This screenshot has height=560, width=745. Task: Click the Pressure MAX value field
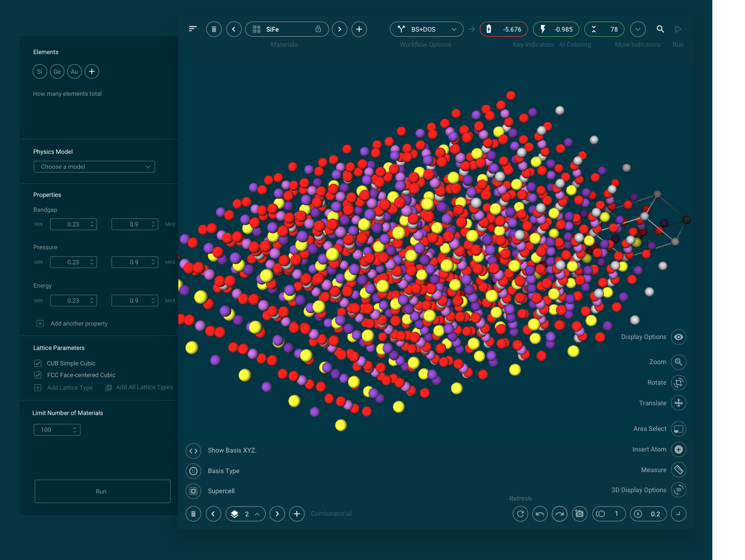point(135,262)
